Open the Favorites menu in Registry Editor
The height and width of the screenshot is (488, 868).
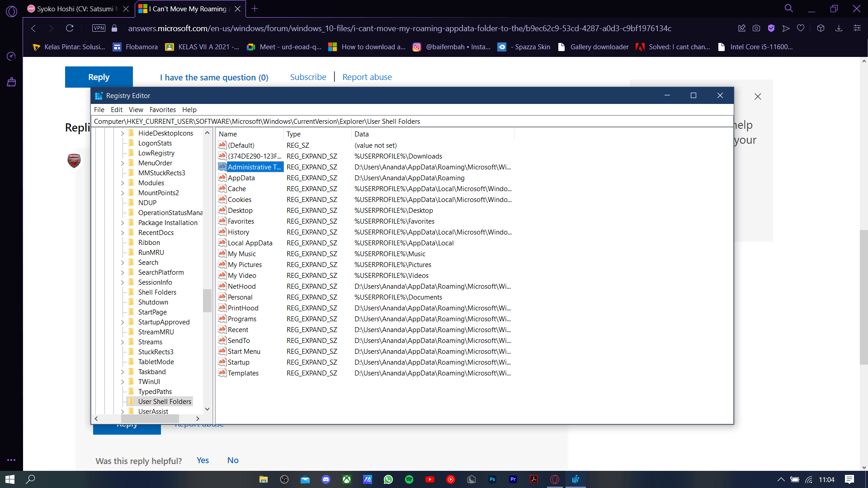162,109
